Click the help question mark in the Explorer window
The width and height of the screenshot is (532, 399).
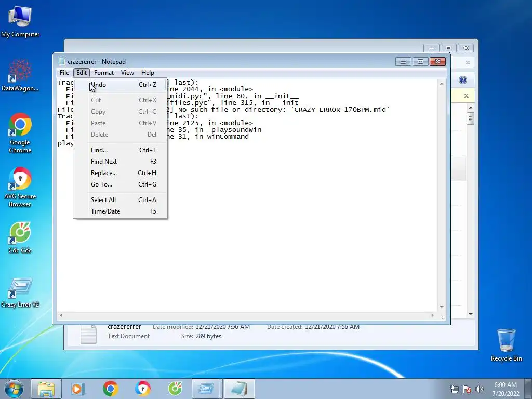coord(463,80)
